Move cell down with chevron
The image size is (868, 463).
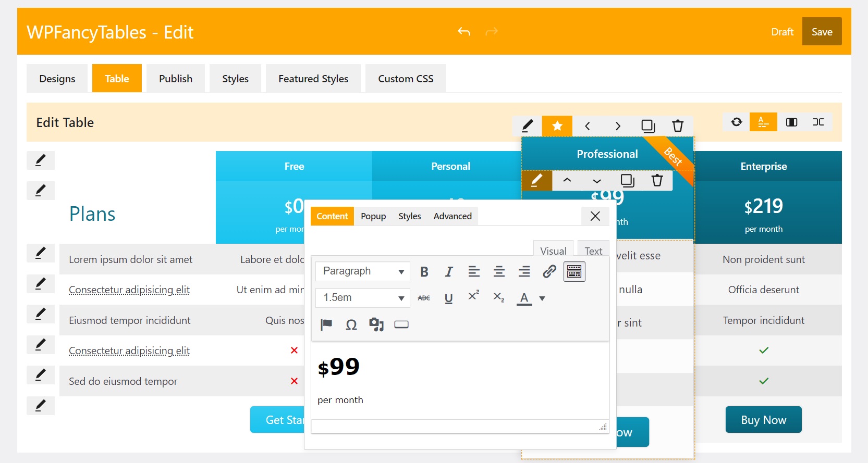[x=597, y=180]
